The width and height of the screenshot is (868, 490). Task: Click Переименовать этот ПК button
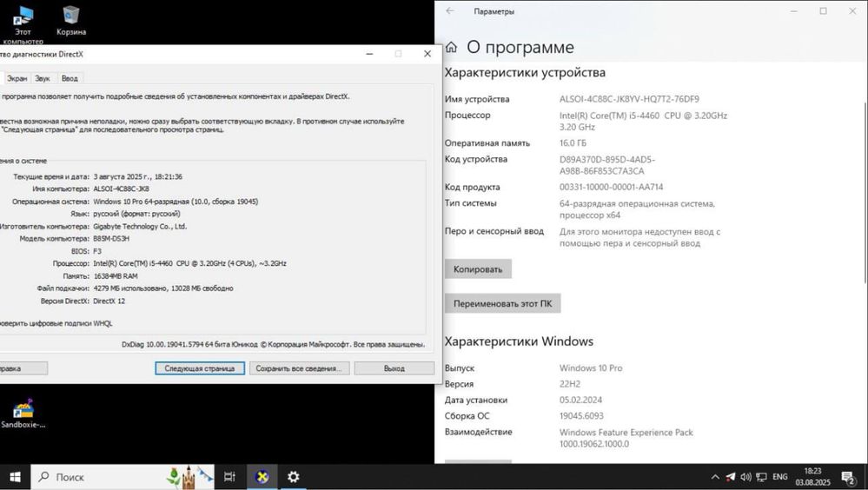[503, 303]
